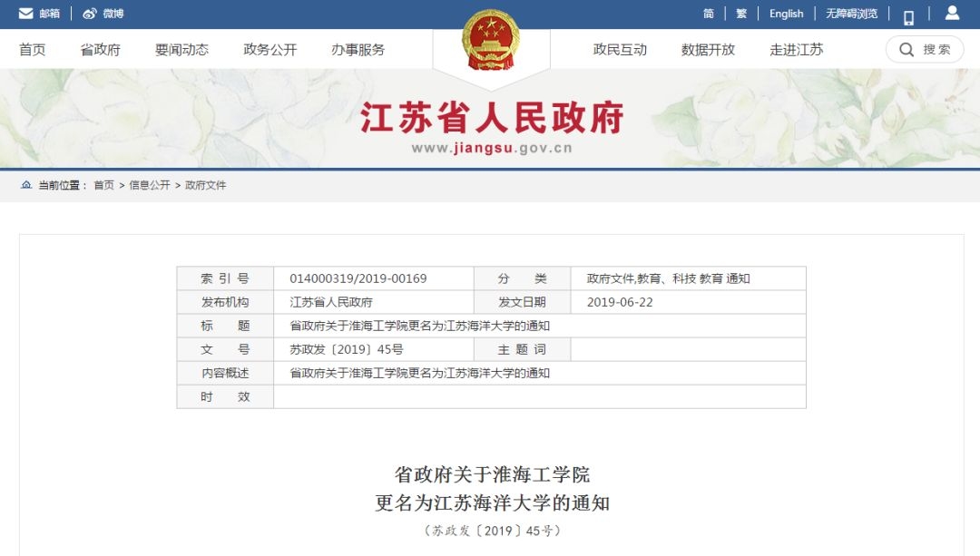Open the 政务公开 menu item
The height and width of the screenshot is (556, 980).
(270, 49)
